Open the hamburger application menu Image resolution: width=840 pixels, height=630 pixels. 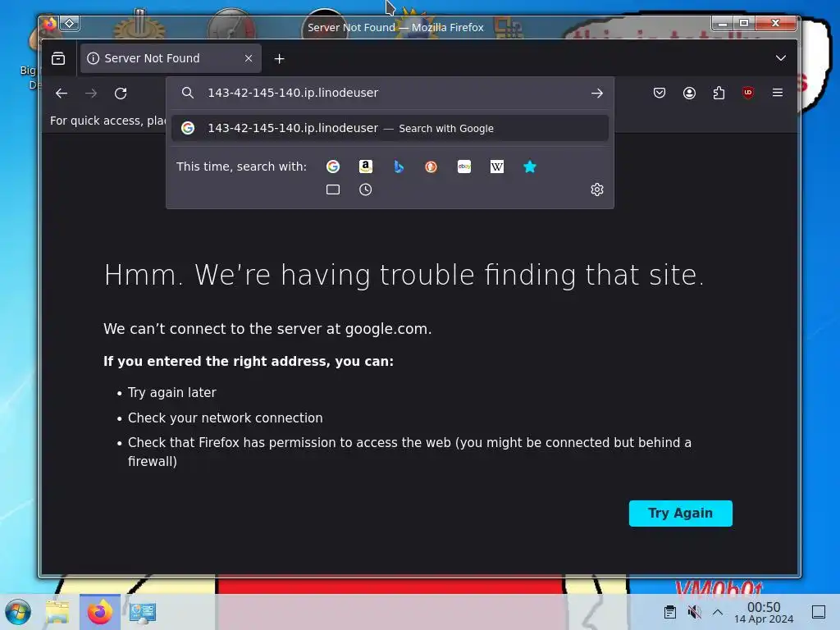click(x=778, y=93)
